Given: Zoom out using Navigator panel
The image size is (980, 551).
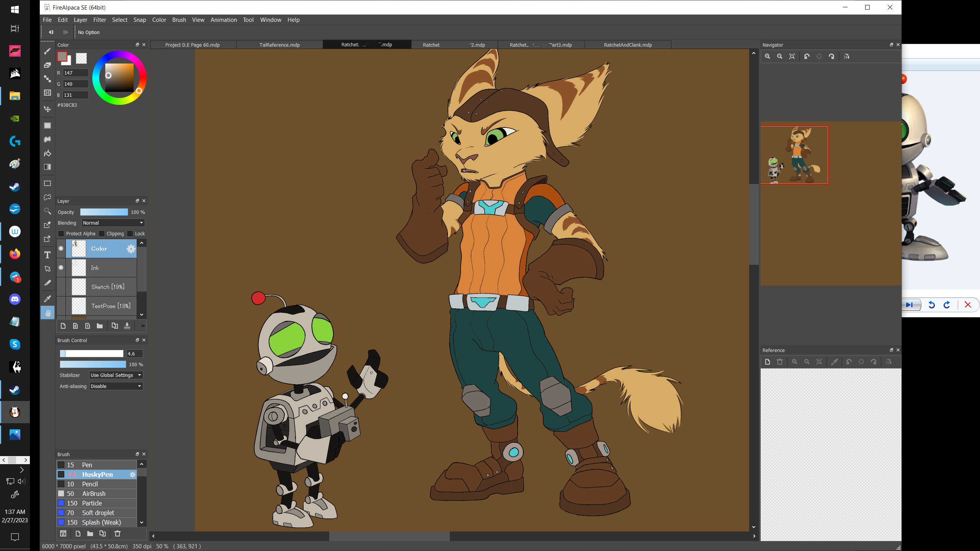Looking at the screenshot, I should (x=780, y=56).
